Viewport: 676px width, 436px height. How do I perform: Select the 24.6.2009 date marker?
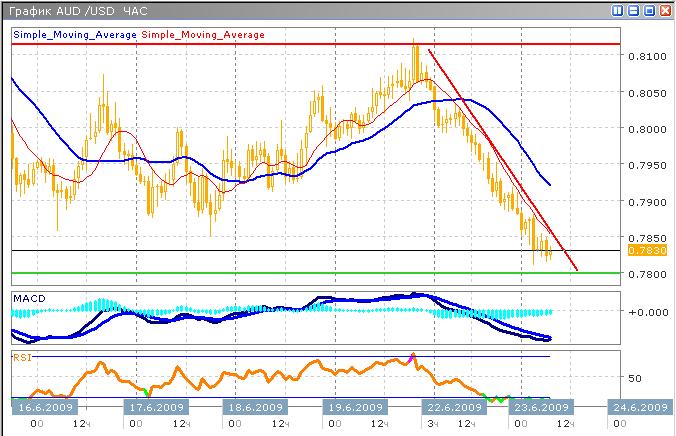[639, 408]
